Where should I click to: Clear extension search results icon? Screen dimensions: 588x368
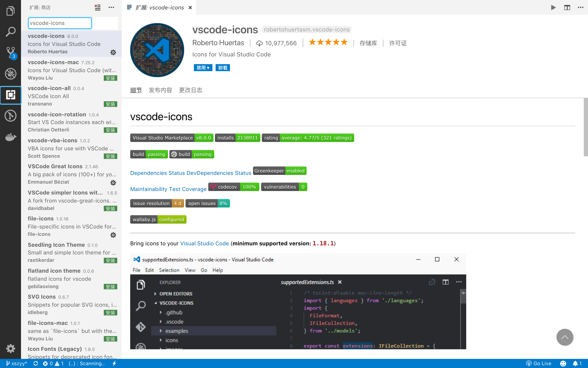pos(97,8)
